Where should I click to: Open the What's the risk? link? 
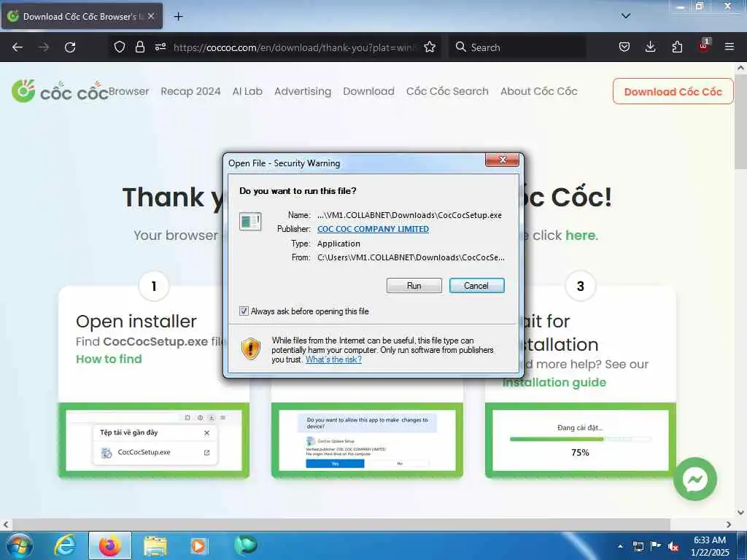click(333, 359)
